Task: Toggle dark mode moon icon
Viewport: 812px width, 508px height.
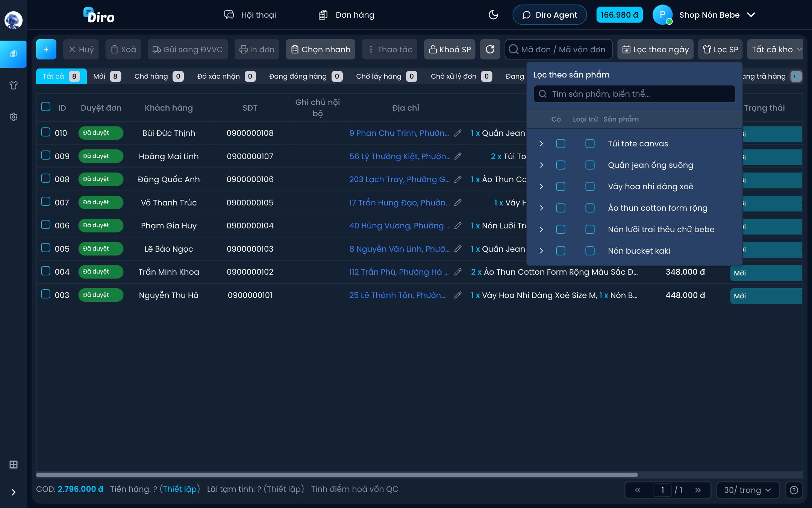Action: coord(493,15)
